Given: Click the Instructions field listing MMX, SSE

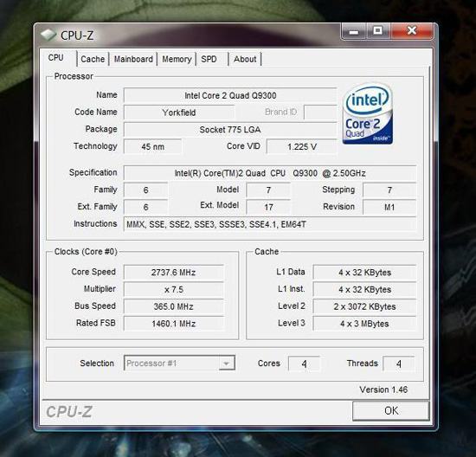Looking at the screenshot, I should [270, 224].
